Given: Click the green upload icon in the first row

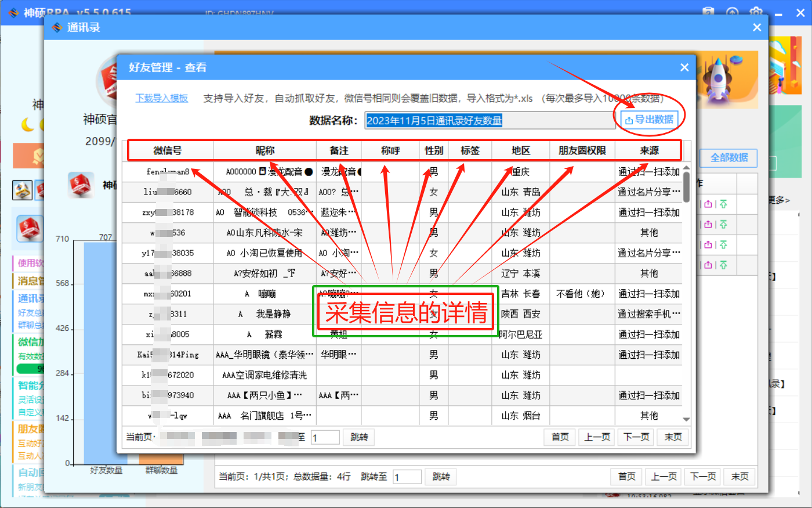Looking at the screenshot, I should (723, 203).
